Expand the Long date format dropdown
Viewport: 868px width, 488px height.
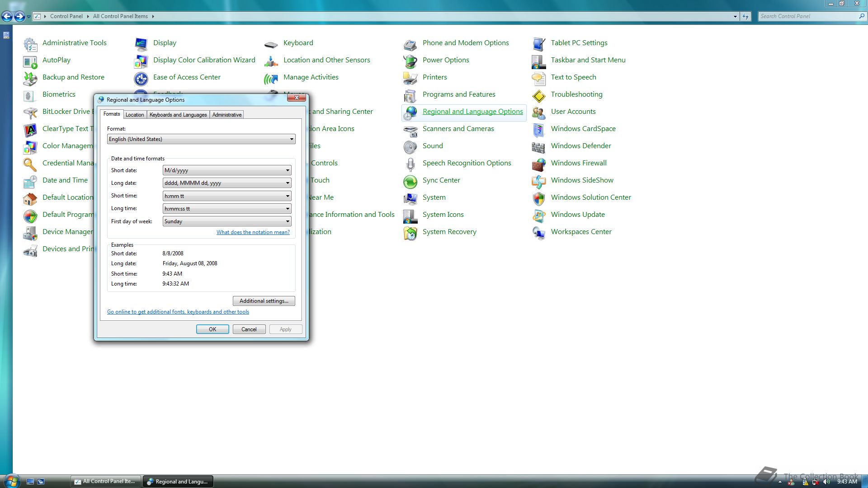click(x=227, y=183)
